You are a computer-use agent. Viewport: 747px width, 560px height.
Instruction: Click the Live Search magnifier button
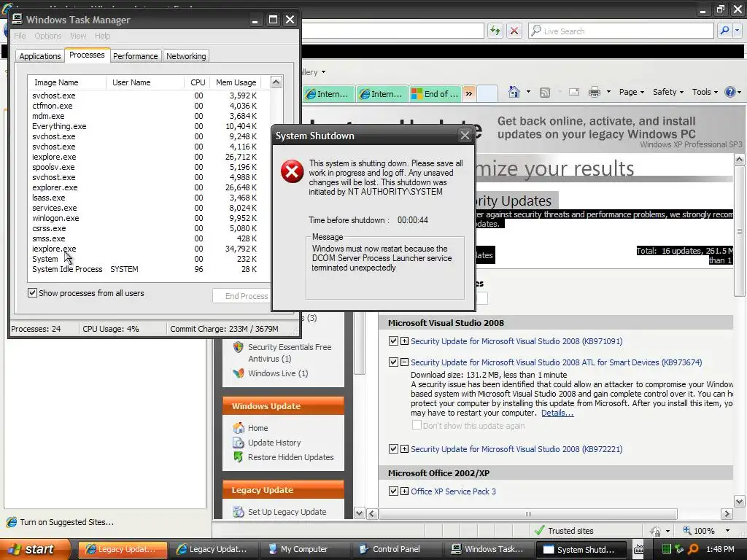[724, 31]
